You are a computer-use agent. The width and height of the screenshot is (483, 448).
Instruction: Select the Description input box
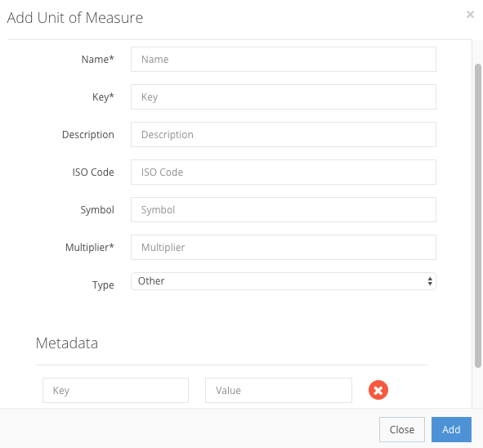click(x=283, y=134)
